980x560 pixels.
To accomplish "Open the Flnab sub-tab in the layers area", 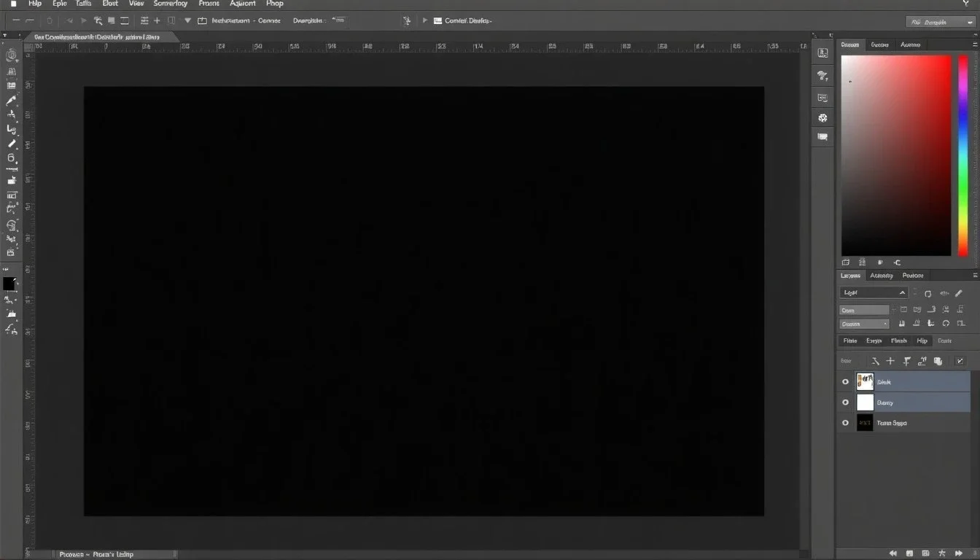I will pyautogui.click(x=899, y=341).
